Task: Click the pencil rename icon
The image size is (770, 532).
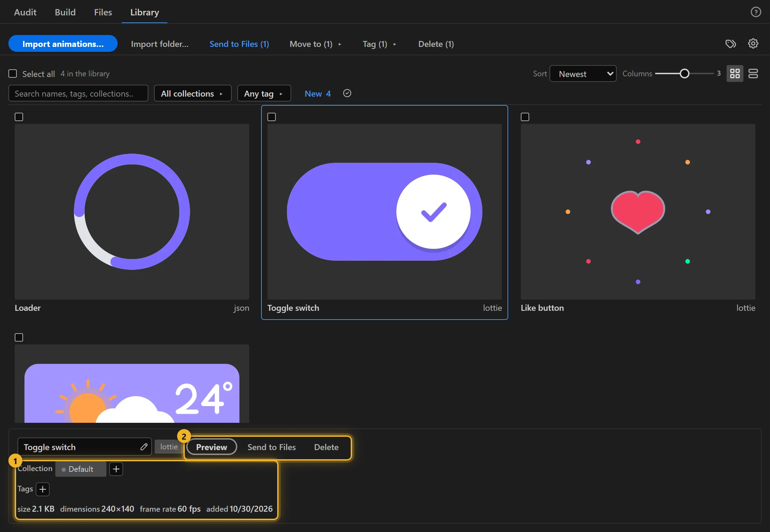Action: click(x=144, y=447)
